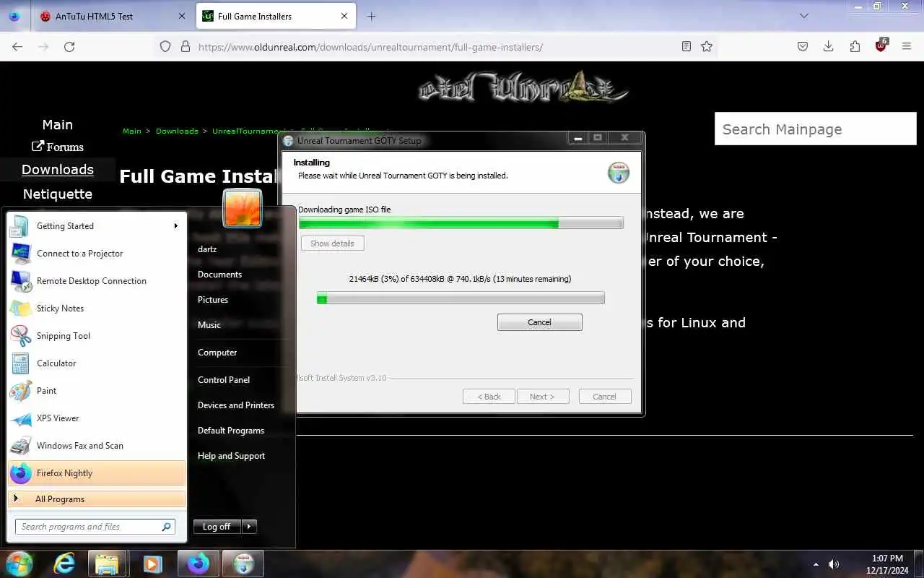Click the ISO download progress bar
Screen dimensions: 924x578
coord(461,298)
